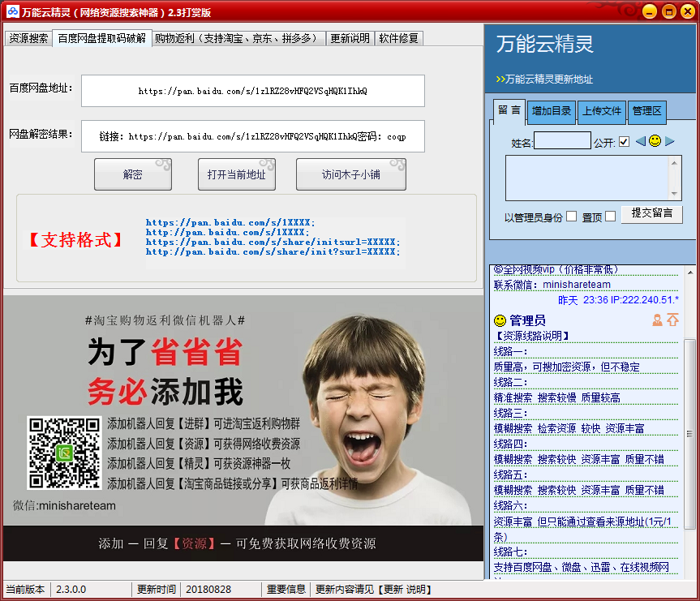The width and height of the screenshot is (700, 601).
Task: Click the 线路二: line
Action: (511, 383)
